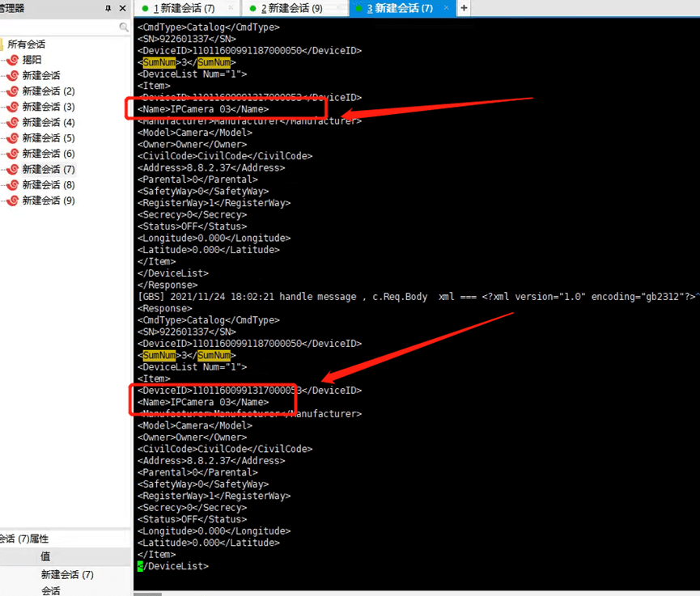Screen dimensions: 700x596
Task: Click the icon of 新建会话 (4)
Action: click(x=14, y=122)
